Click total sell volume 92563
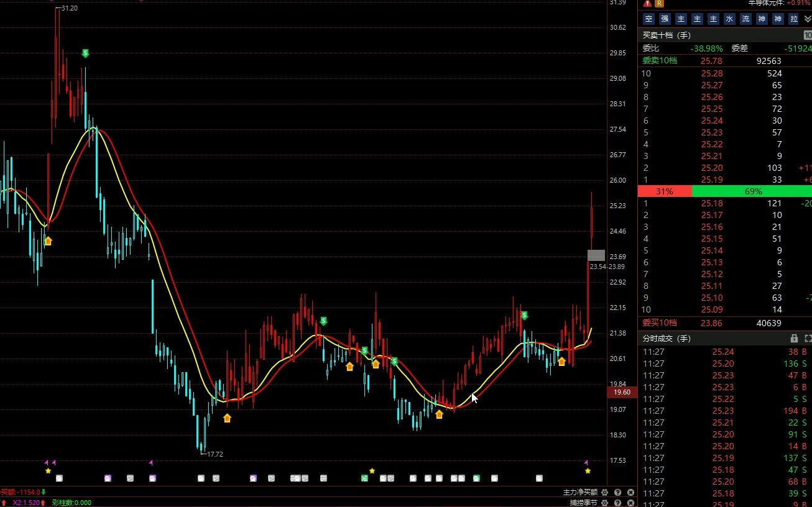Viewport: 812px width, 507px height. click(x=768, y=61)
